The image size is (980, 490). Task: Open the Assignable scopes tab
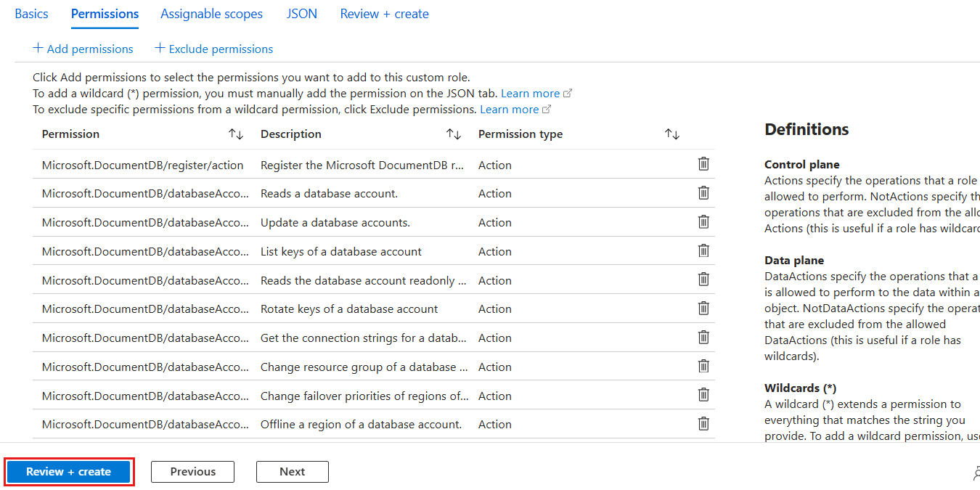(211, 13)
